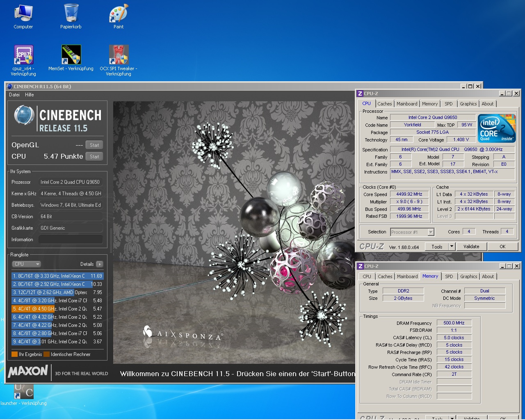Select ranking entry 8C/16T @ 2.92 GHz
The width and height of the screenshot is (525, 420).
[x=57, y=284]
